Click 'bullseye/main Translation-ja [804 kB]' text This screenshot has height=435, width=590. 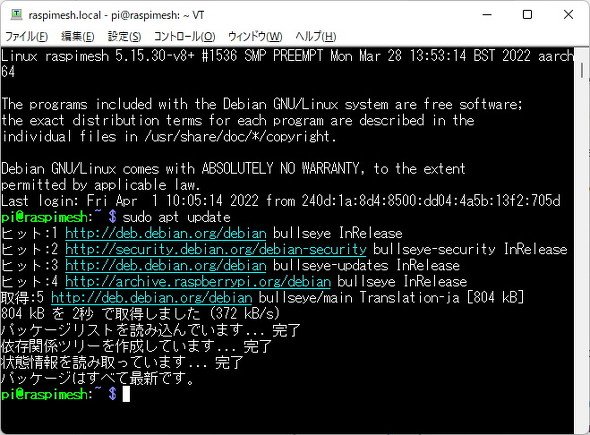tap(391, 298)
